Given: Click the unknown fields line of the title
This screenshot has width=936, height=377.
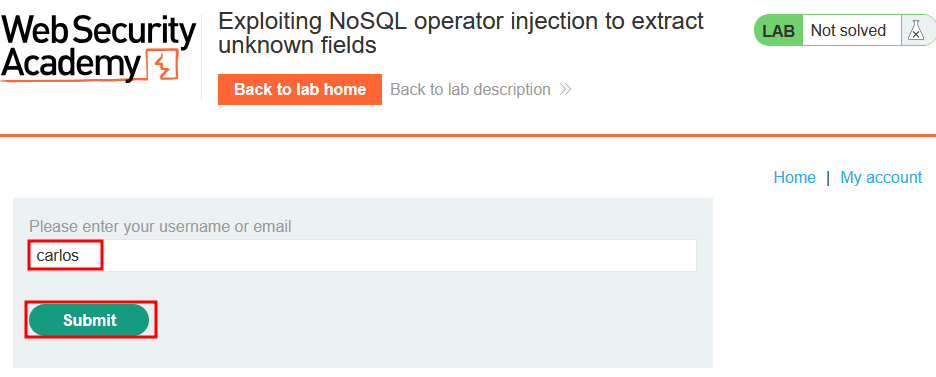Looking at the screenshot, I should (x=297, y=45).
